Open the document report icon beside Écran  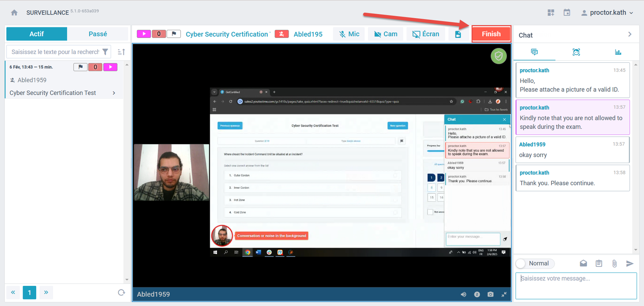tap(458, 34)
